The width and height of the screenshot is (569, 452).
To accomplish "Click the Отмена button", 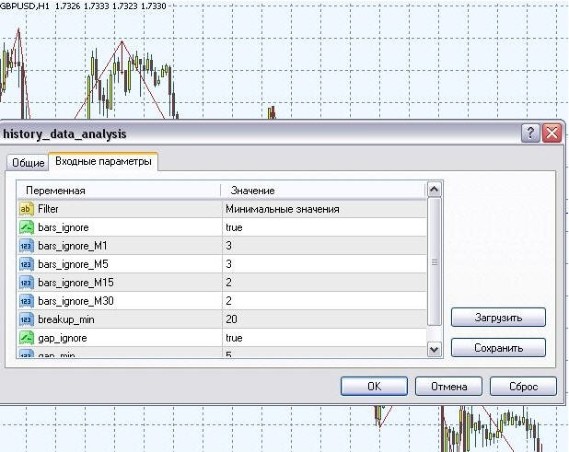I will 449,386.
